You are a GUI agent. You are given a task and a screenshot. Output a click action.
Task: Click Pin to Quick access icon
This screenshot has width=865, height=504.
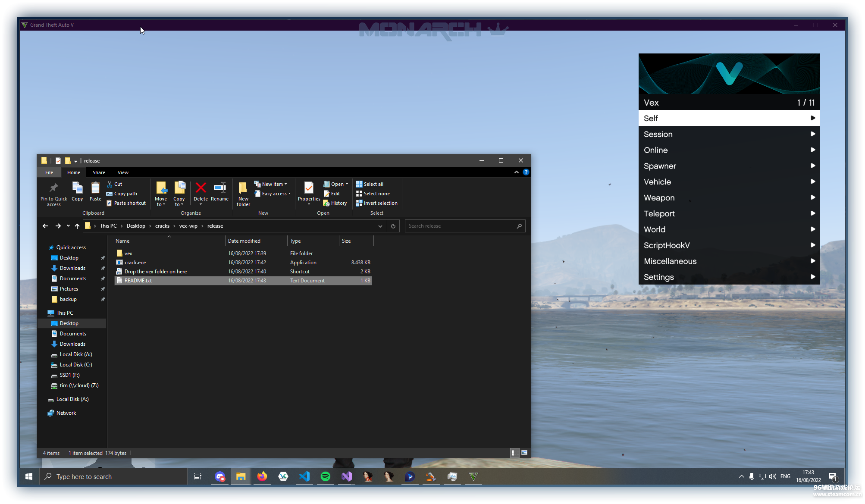click(x=53, y=188)
